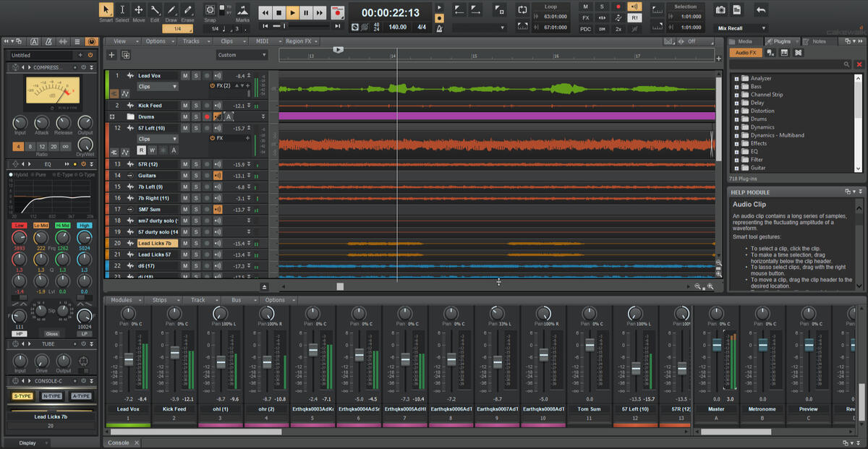Toggle the loop on/off icon
The width and height of the screenshot is (868, 449).
pyautogui.click(x=523, y=10)
